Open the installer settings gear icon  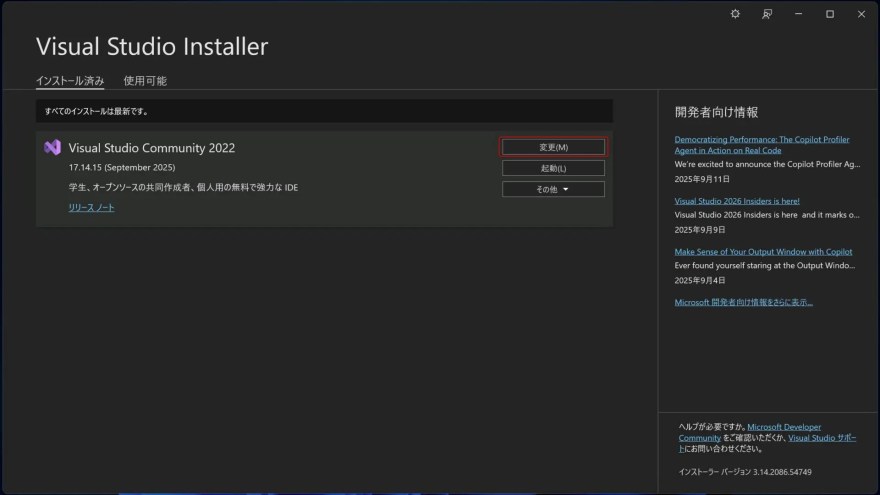pyautogui.click(x=735, y=14)
